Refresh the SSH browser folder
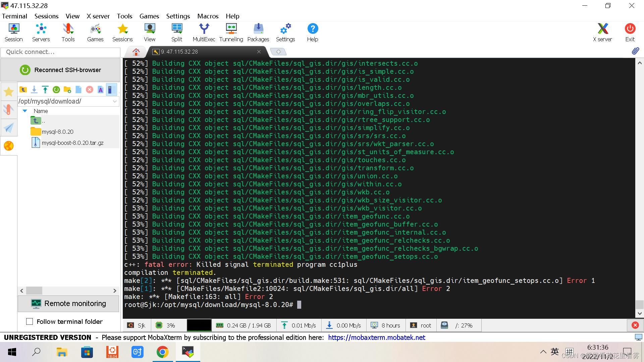 click(x=56, y=89)
